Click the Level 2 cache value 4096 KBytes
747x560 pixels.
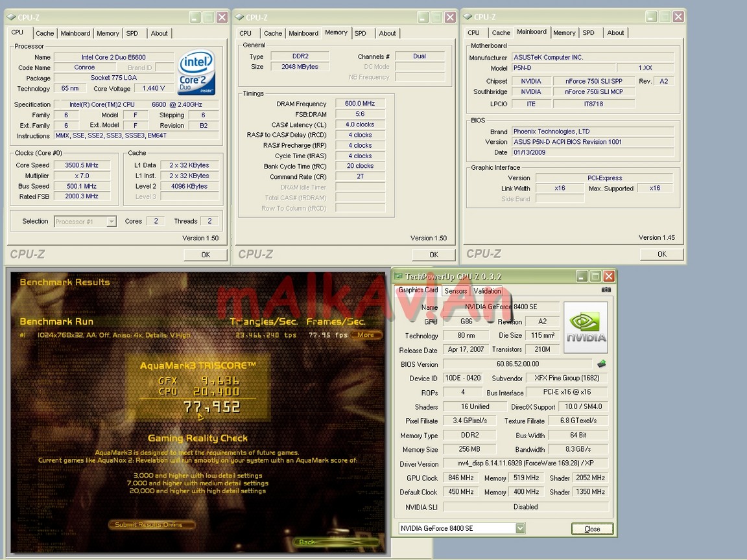[x=189, y=186]
